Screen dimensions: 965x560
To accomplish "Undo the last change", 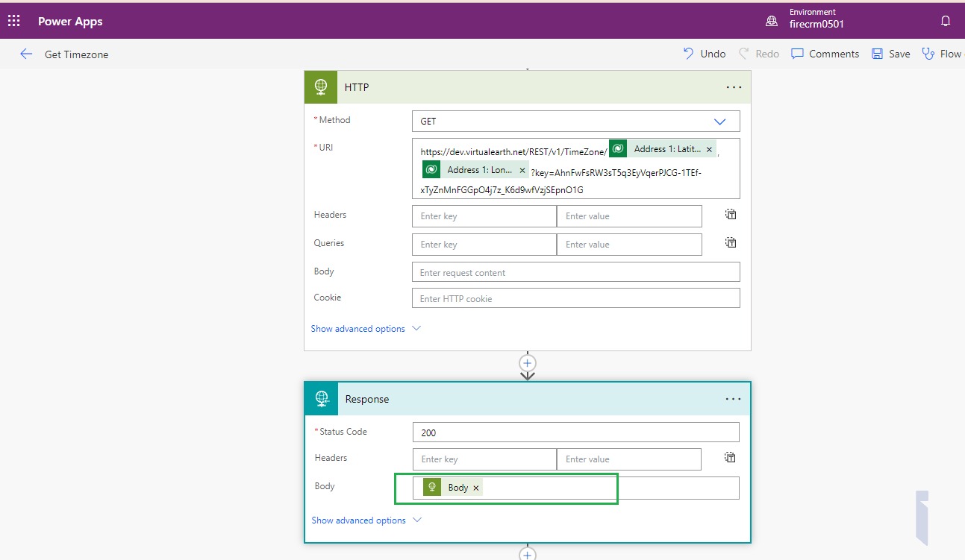I will point(705,54).
